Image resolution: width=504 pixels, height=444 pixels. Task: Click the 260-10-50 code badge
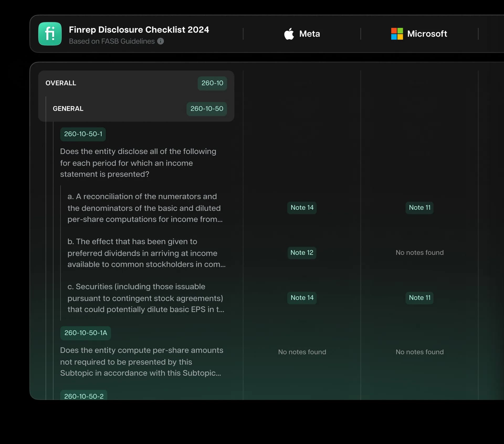click(207, 109)
